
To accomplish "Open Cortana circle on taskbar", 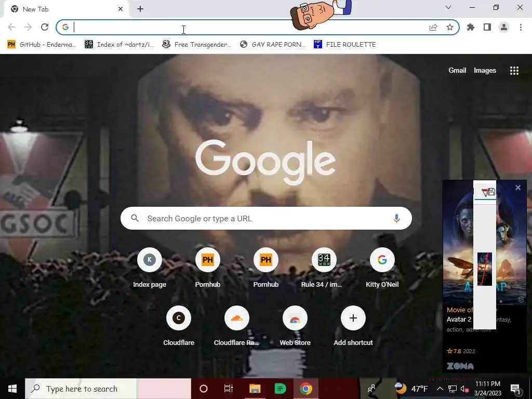I will coord(204,389).
